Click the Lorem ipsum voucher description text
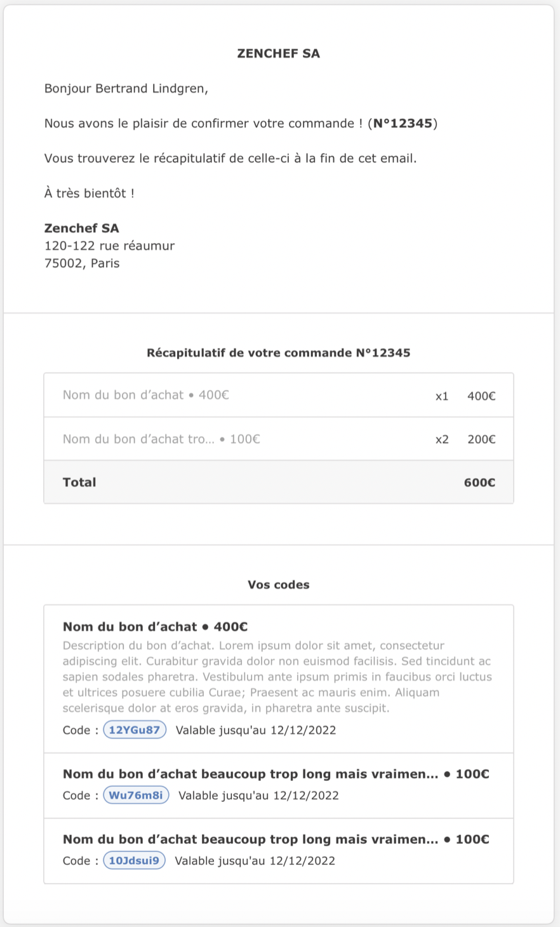 click(x=277, y=677)
